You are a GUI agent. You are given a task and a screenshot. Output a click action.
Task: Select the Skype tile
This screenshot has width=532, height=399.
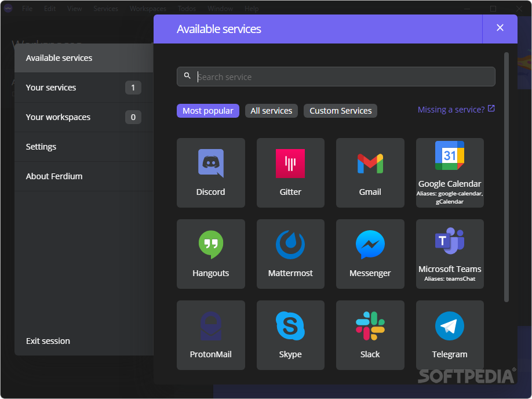(x=290, y=335)
